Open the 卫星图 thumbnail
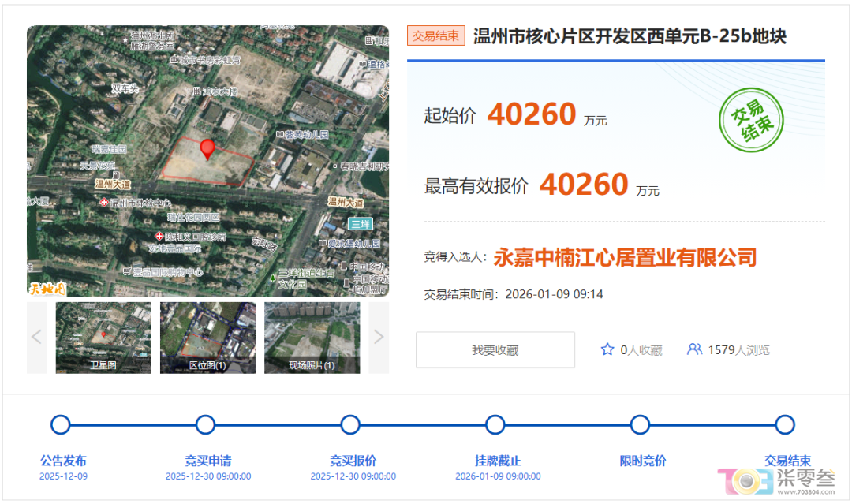 [x=103, y=338]
